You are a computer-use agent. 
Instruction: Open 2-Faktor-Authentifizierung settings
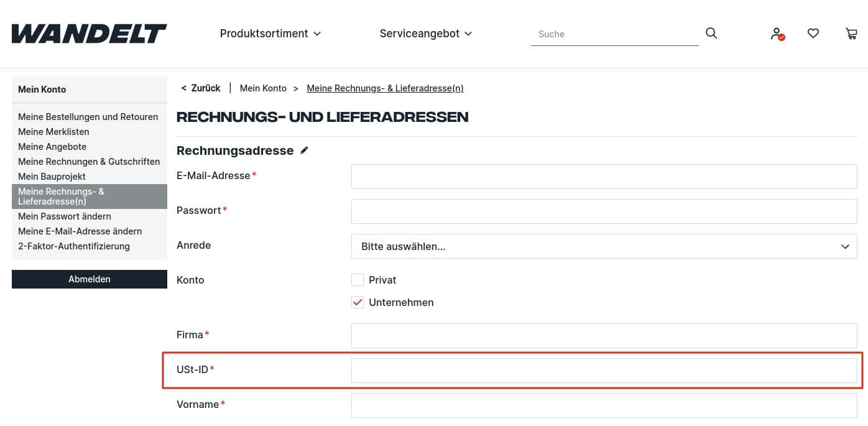coord(74,246)
